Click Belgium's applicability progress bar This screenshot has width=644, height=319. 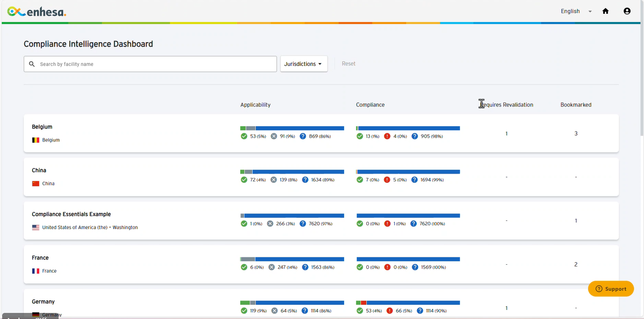292,128
